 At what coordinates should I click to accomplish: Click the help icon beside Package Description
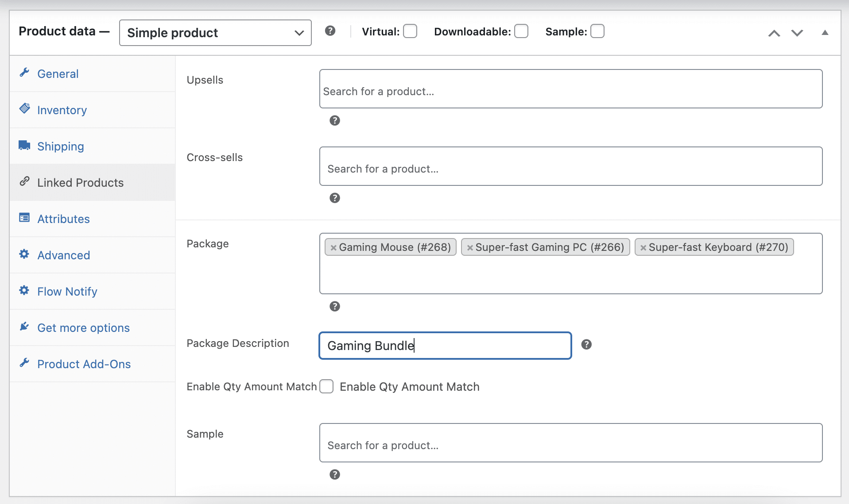[586, 344]
